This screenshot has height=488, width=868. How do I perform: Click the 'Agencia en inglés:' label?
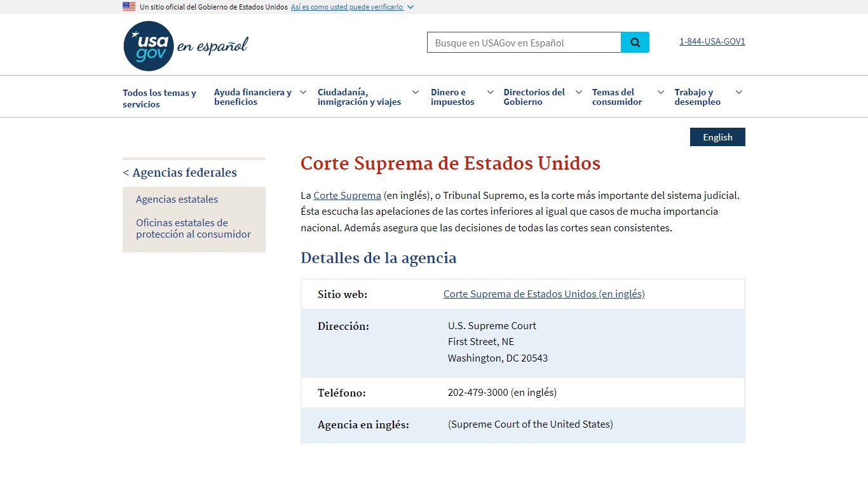click(363, 424)
